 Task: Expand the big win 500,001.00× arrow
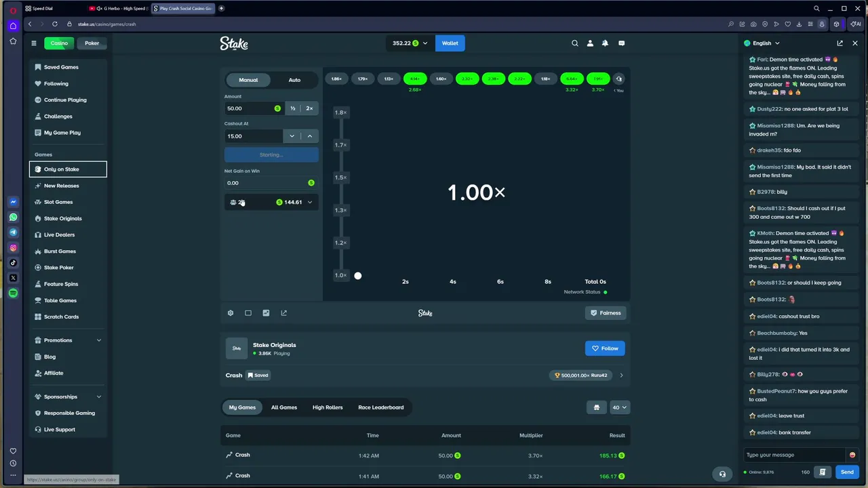[x=621, y=375]
